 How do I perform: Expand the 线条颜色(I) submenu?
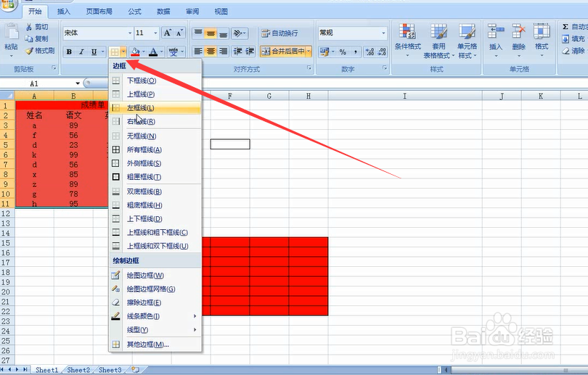point(155,316)
